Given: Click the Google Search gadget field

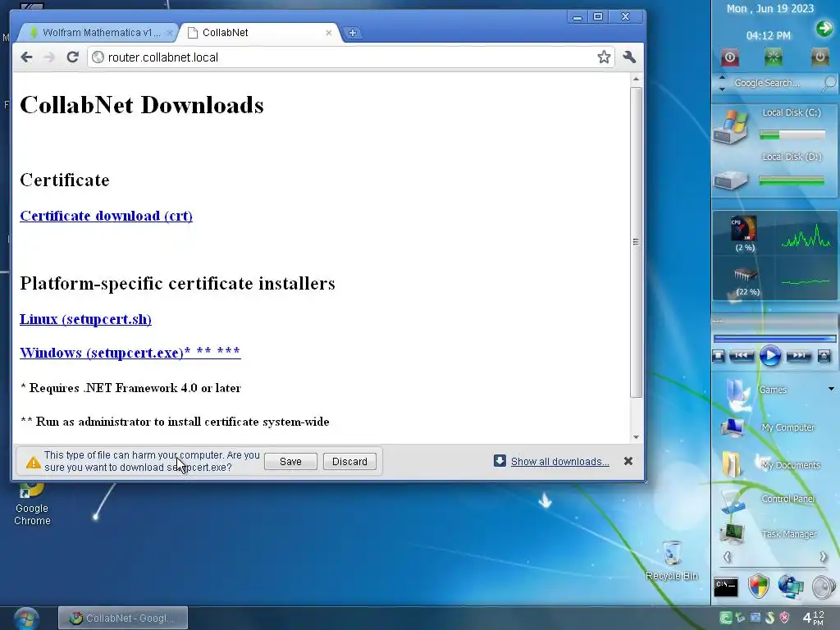Looking at the screenshot, I should point(774,83).
